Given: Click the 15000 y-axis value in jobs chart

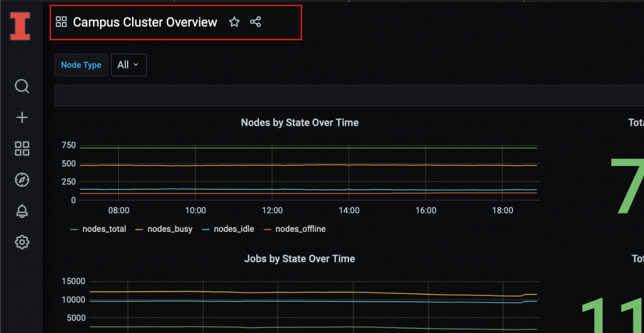Looking at the screenshot, I should pos(74,281).
